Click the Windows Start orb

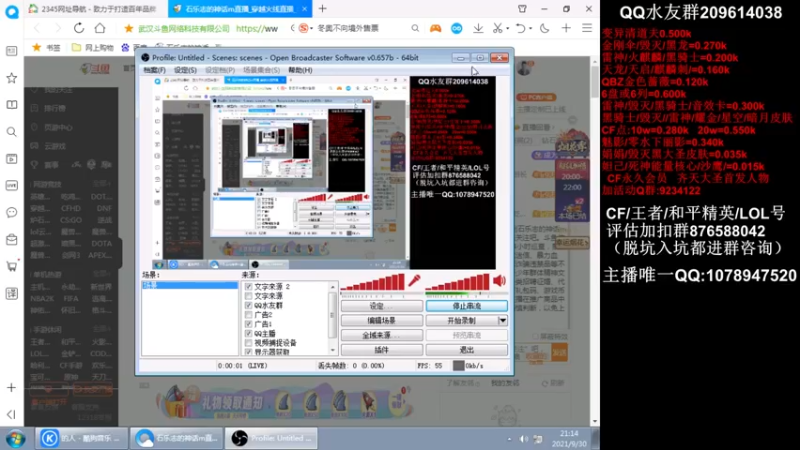pyautogui.click(x=15, y=439)
